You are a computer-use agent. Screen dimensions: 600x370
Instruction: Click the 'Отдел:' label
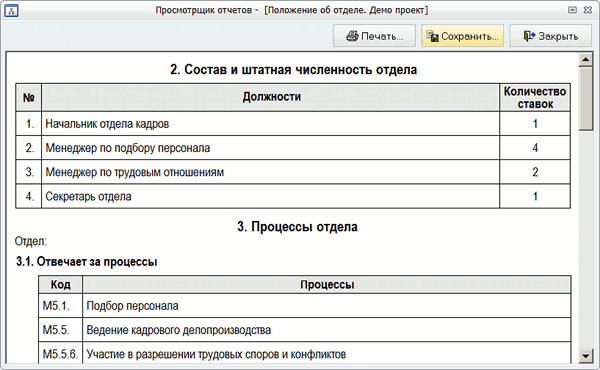click(x=31, y=241)
